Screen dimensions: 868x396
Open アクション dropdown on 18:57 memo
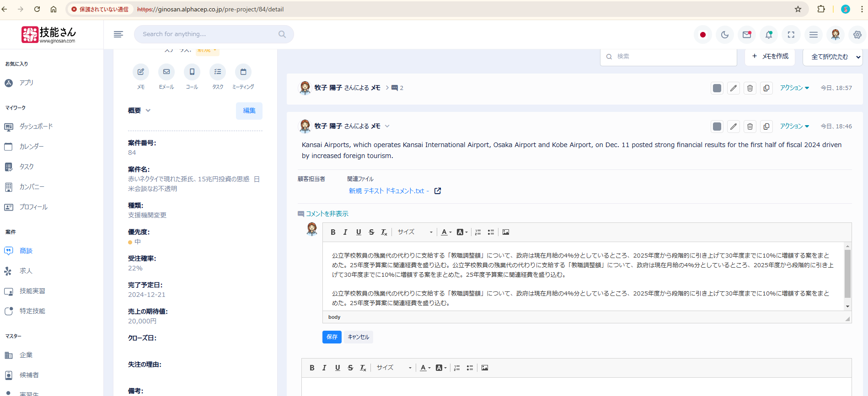tap(794, 88)
